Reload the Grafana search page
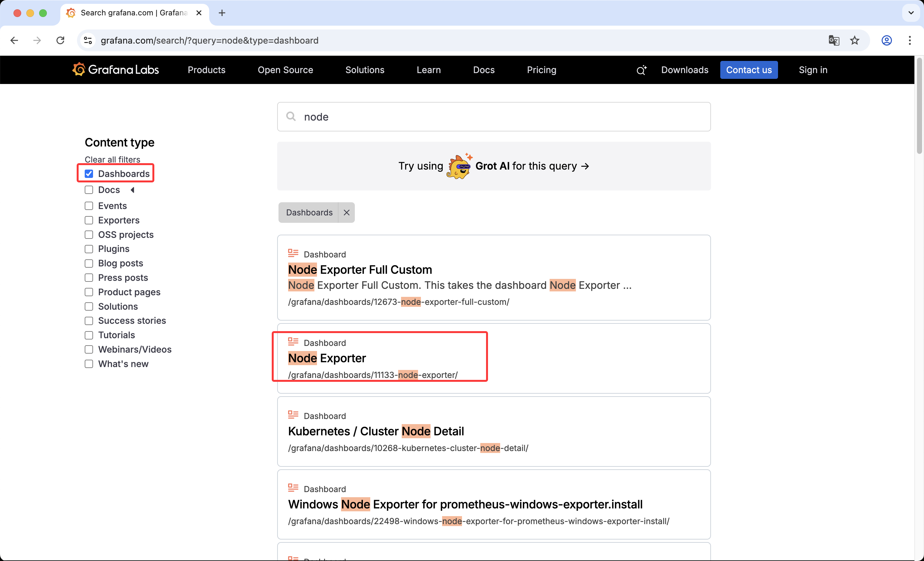This screenshot has height=561, width=924. click(x=60, y=40)
